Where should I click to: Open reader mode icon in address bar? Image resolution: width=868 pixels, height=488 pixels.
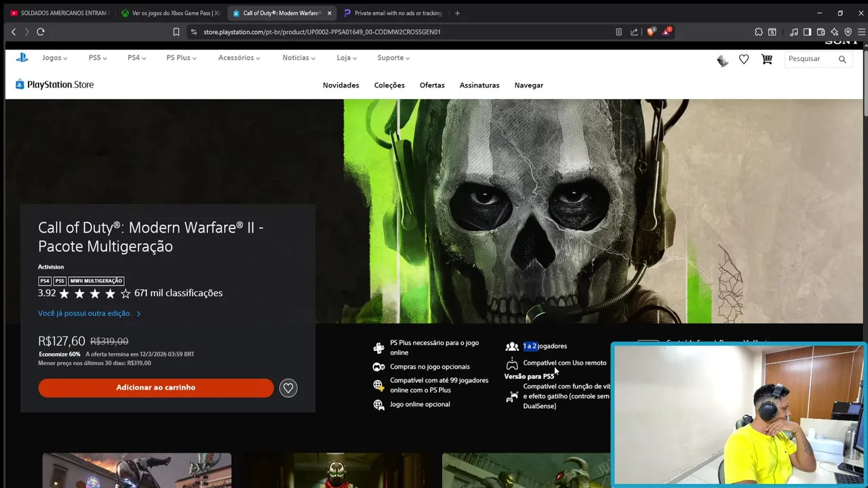(618, 32)
